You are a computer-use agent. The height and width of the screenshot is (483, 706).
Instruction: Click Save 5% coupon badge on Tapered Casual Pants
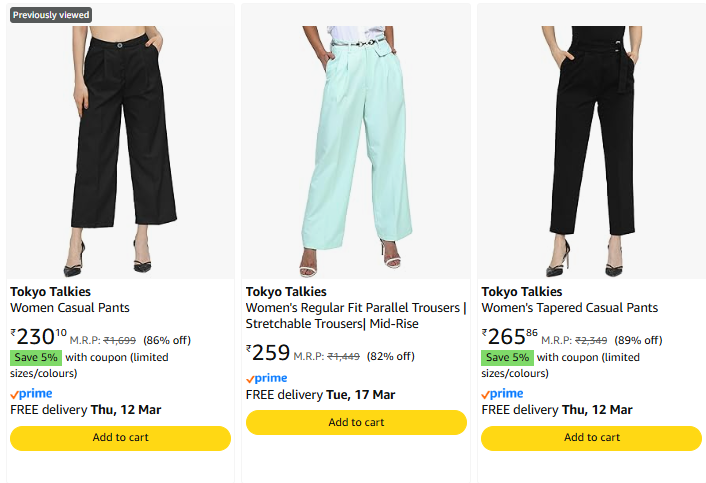(507, 357)
